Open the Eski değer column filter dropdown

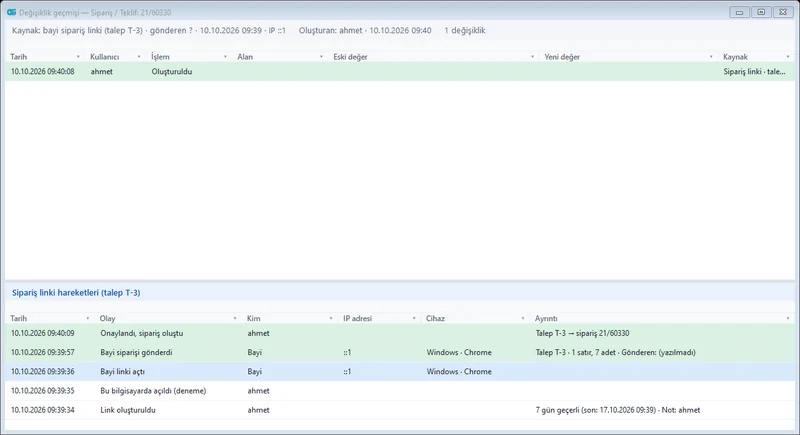pyautogui.click(x=532, y=57)
